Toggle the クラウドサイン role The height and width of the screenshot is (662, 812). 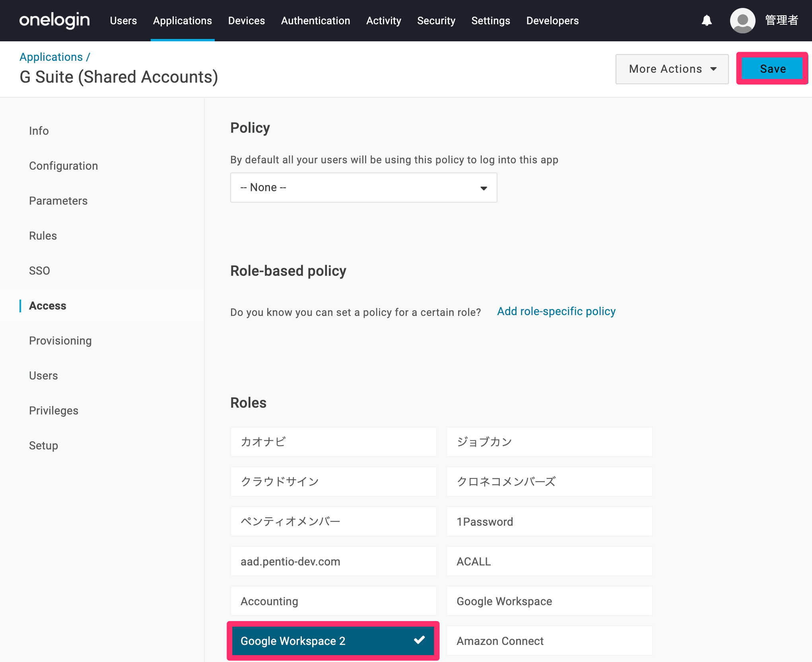[x=333, y=482]
